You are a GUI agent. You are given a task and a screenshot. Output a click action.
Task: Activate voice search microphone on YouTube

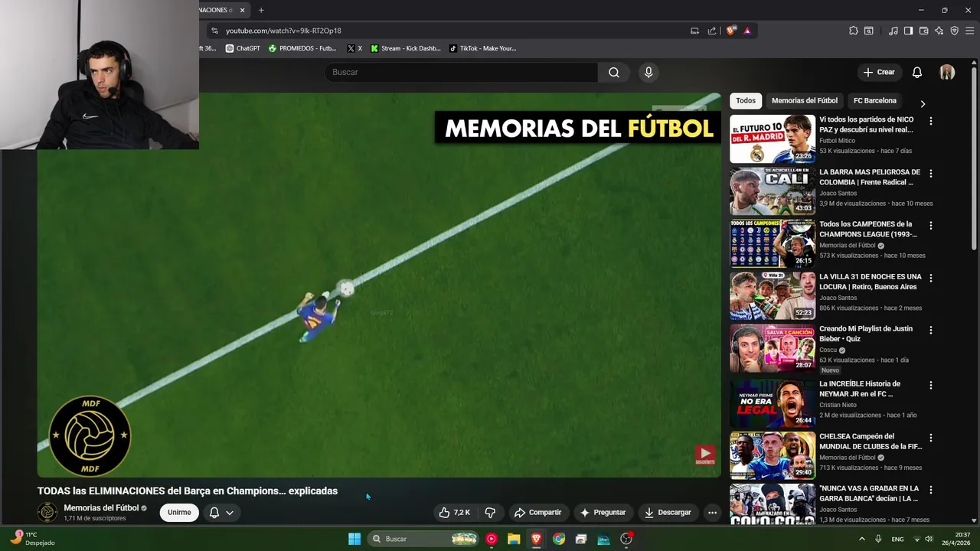click(x=648, y=72)
